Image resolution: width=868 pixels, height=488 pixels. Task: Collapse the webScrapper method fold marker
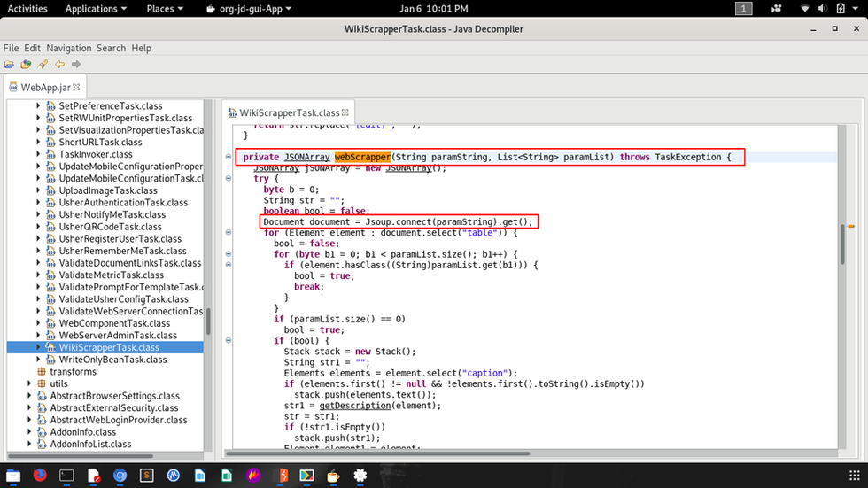tap(229, 157)
